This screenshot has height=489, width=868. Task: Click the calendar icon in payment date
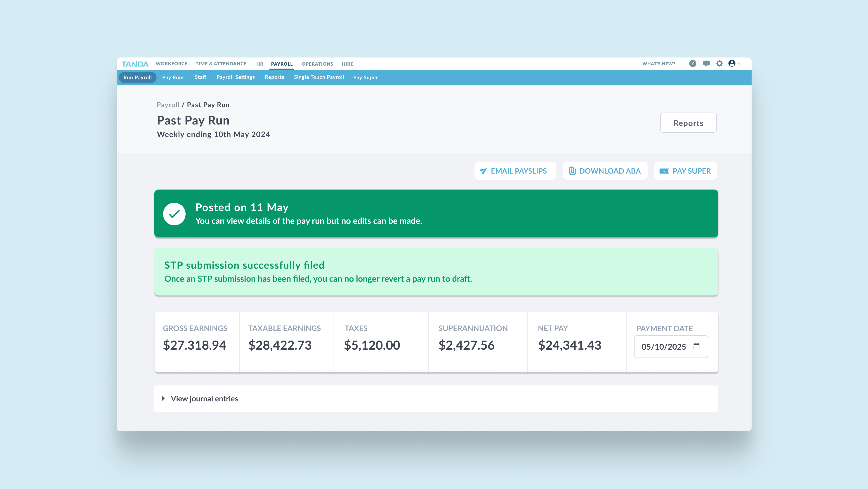[x=696, y=346]
